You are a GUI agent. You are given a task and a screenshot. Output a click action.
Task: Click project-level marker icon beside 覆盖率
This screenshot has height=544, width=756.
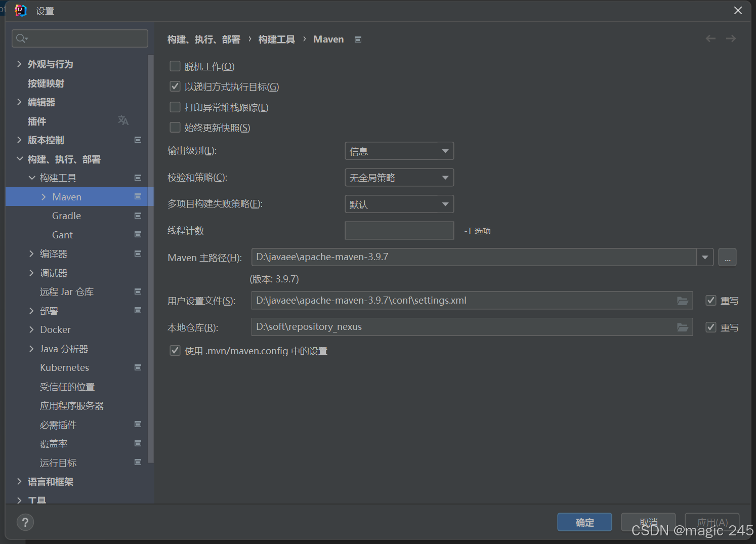click(138, 443)
